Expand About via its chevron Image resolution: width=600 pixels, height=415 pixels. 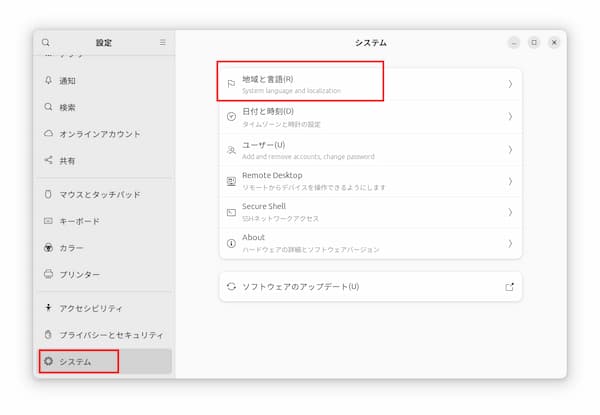tap(510, 243)
